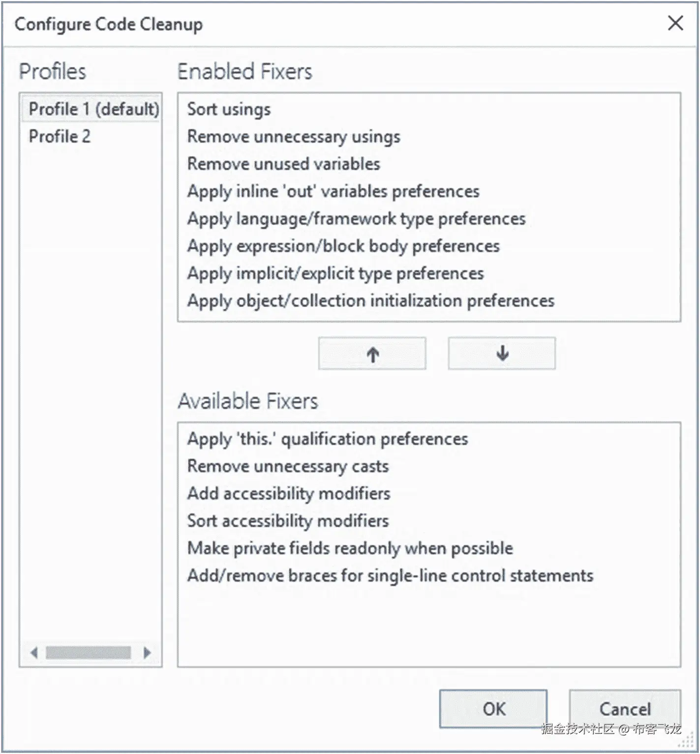Select Profile 2 in Profiles list

pyautogui.click(x=60, y=136)
